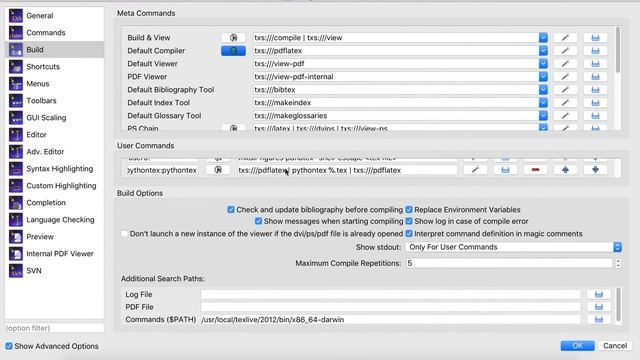Open Default Compiler dropdown arrow
This screenshot has height=360, width=640.
(543, 51)
